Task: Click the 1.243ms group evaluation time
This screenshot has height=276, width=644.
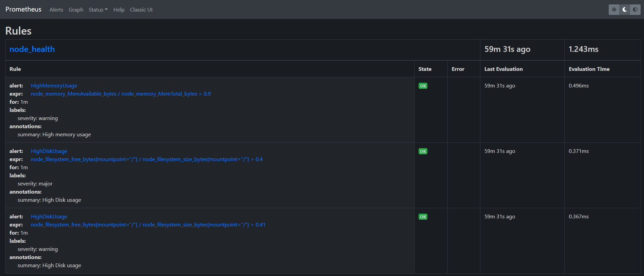Action: pyautogui.click(x=584, y=49)
